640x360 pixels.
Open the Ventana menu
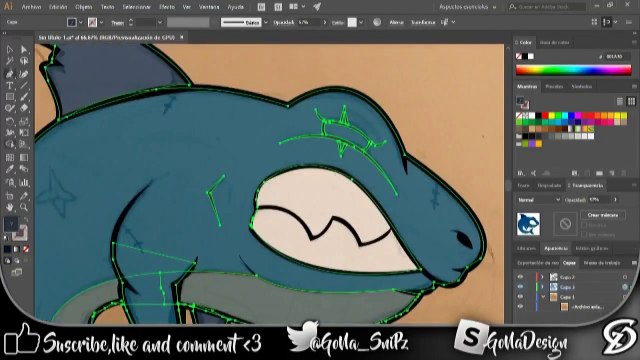tap(209, 7)
